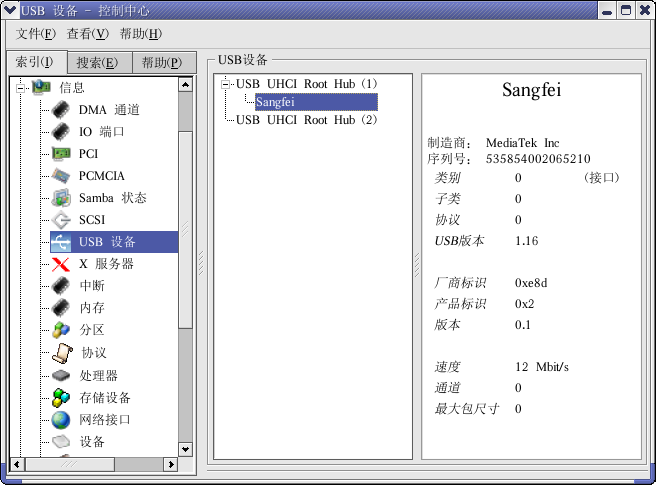The height and width of the screenshot is (485, 656).
Task: Switch to the 搜索(E) tab
Action: [100, 63]
